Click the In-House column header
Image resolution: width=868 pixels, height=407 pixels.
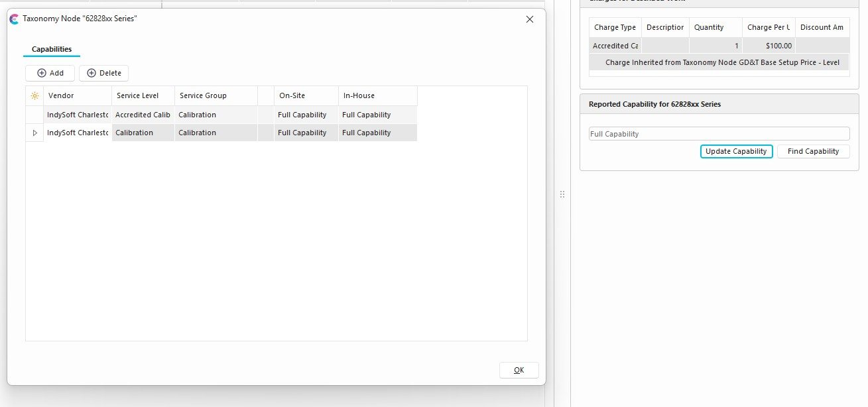point(377,96)
